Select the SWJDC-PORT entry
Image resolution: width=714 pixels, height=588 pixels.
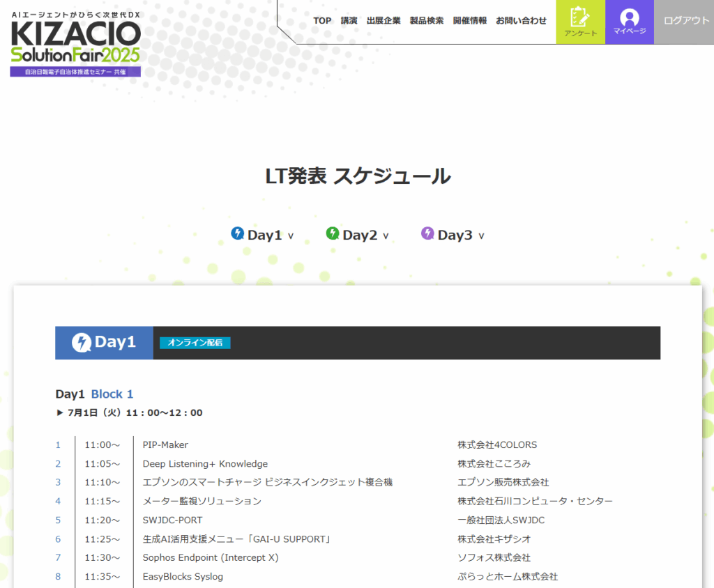(172, 520)
